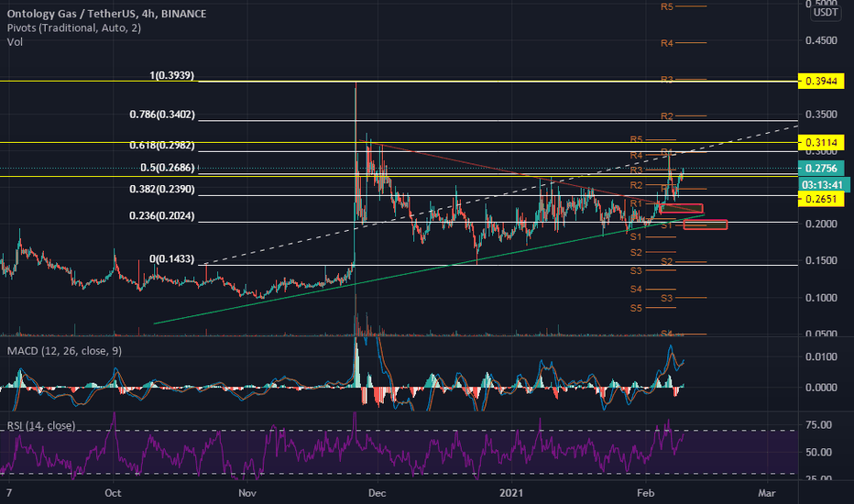
Task: Click the 50.00 RSI scale value
Action: 818,453
